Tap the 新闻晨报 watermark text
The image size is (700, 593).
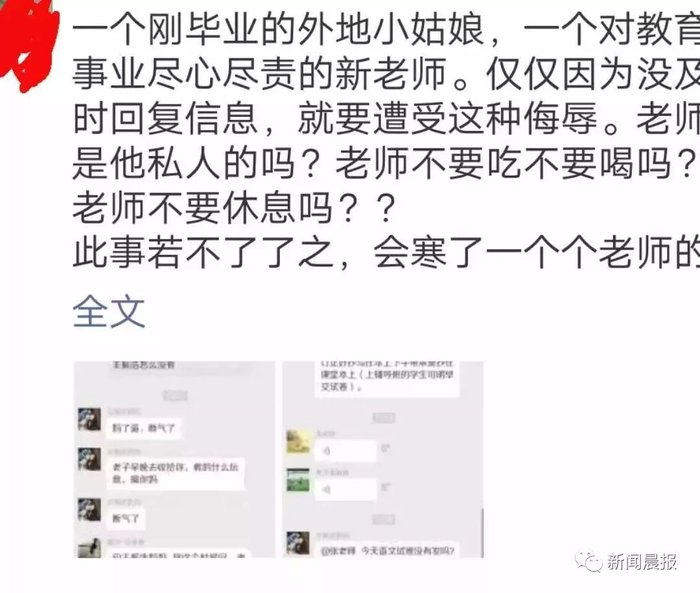click(x=641, y=561)
